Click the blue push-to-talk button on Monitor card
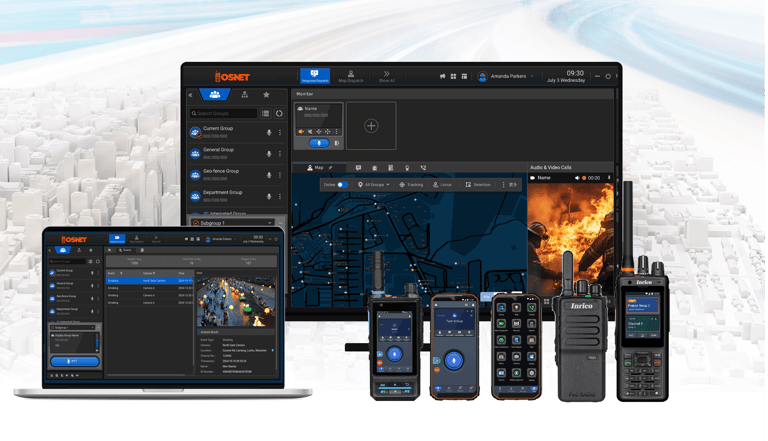The width and height of the screenshot is (768, 441). (319, 143)
